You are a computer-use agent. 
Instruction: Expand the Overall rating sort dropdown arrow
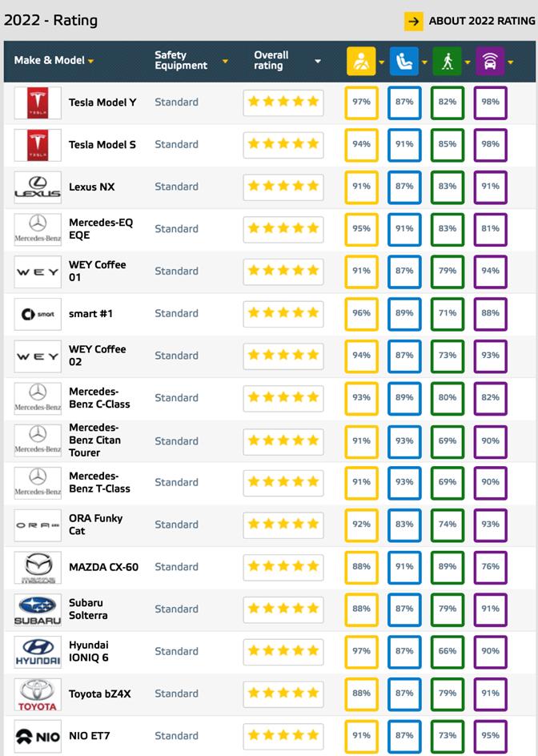tap(318, 62)
